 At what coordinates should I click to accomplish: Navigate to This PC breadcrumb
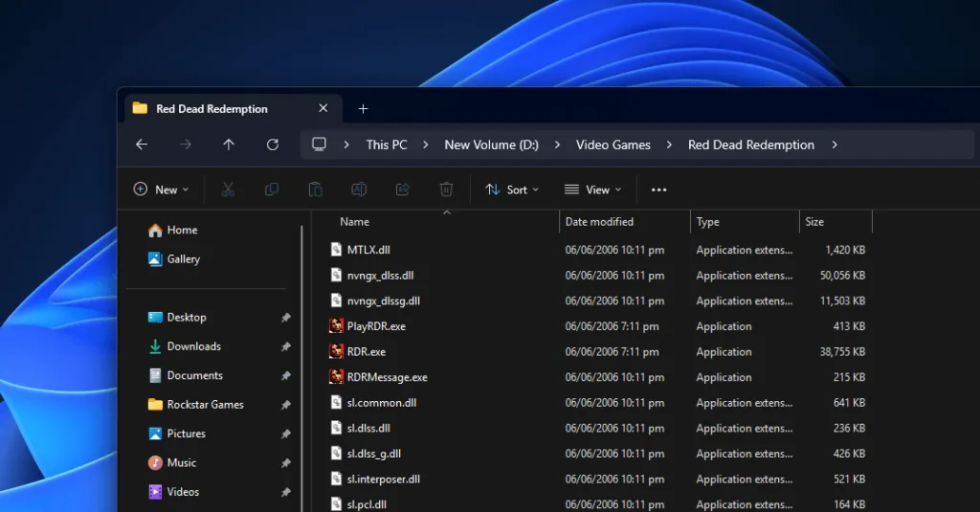point(387,145)
